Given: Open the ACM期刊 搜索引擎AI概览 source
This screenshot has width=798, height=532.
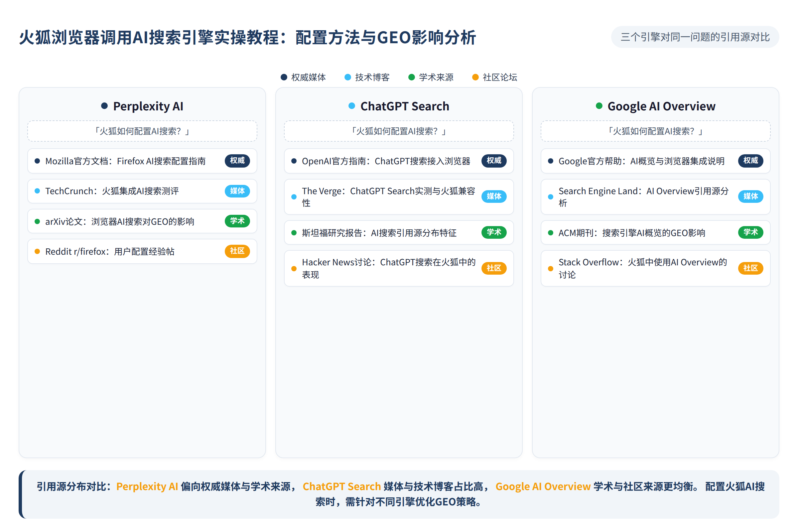Looking at the screenshot, I should [x=655, y=233].
